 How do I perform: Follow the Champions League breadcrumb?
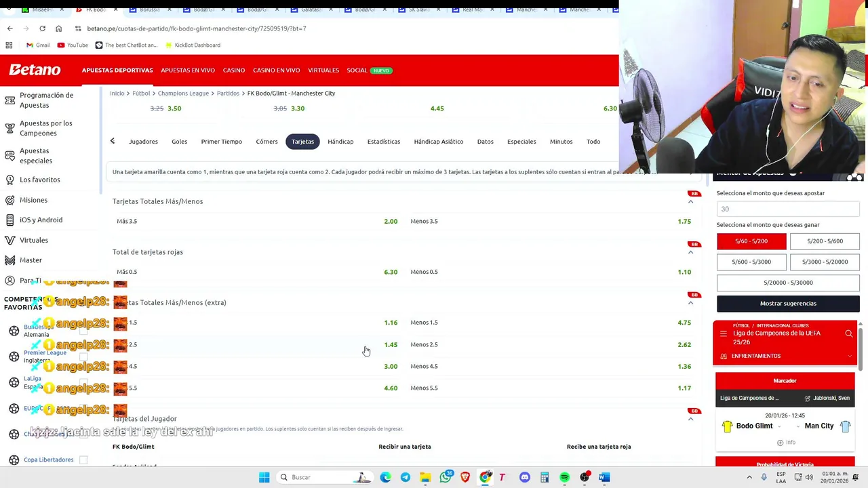(183, 94)
